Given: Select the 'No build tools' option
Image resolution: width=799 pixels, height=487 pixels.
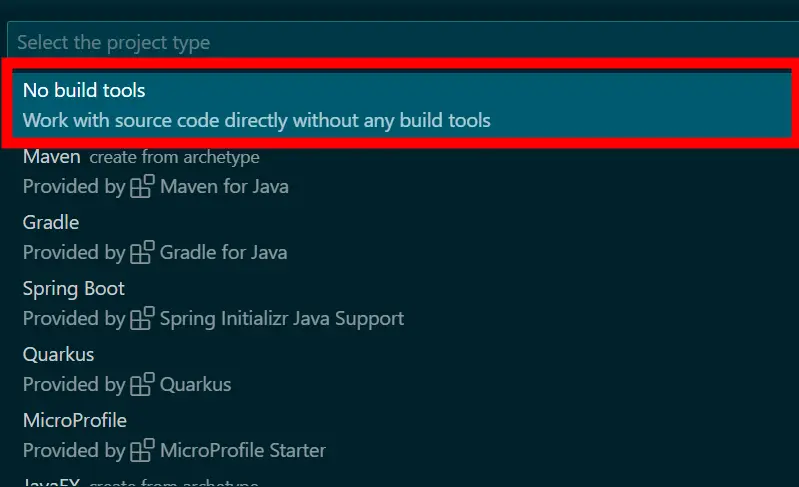Looking at the screenshot, I should click(84, 91).
